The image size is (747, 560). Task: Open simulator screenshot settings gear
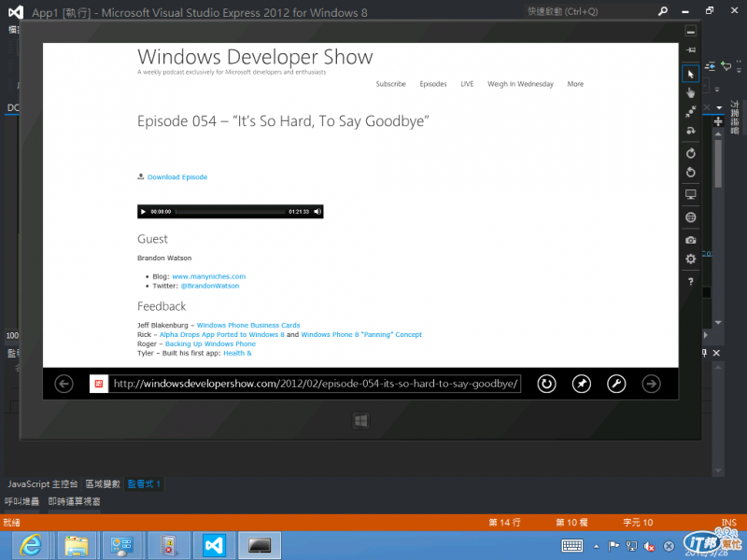coord(690,259)
